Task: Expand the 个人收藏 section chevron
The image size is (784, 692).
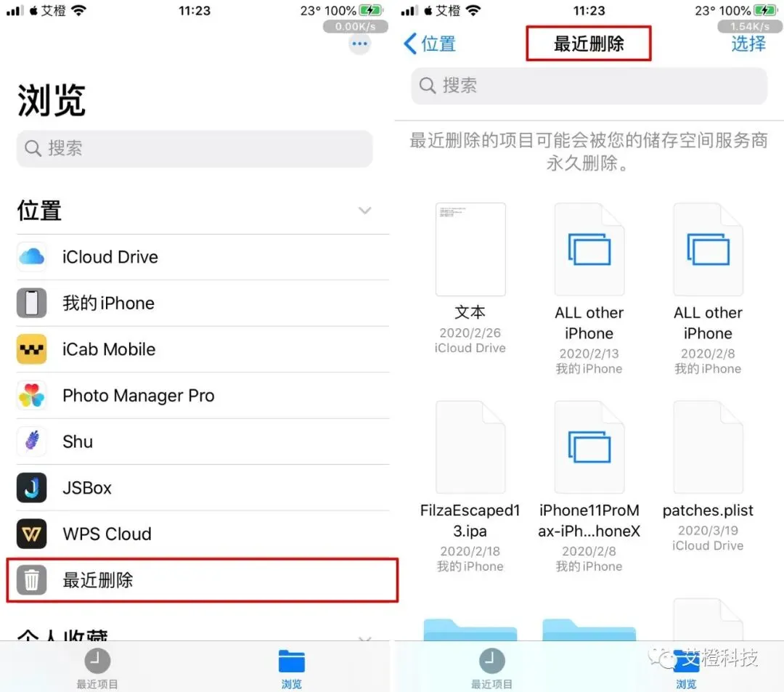Action: (365, 638)
